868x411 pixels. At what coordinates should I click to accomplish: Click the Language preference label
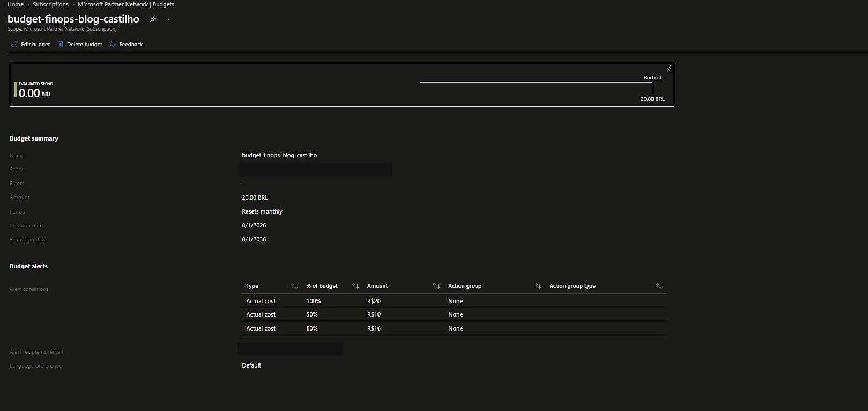[x=35, y=366]
